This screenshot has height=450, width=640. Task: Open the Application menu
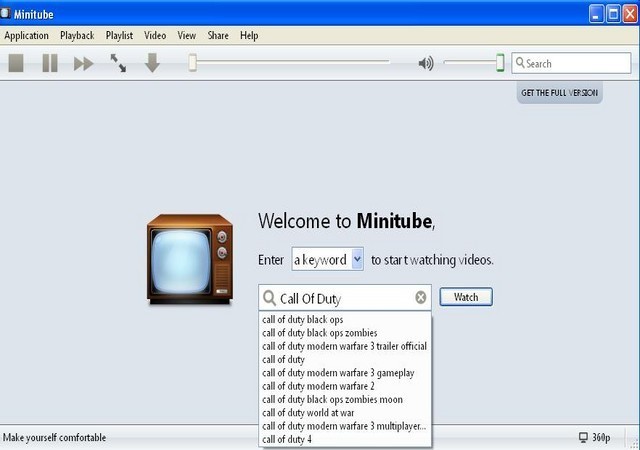pos(27,36)
